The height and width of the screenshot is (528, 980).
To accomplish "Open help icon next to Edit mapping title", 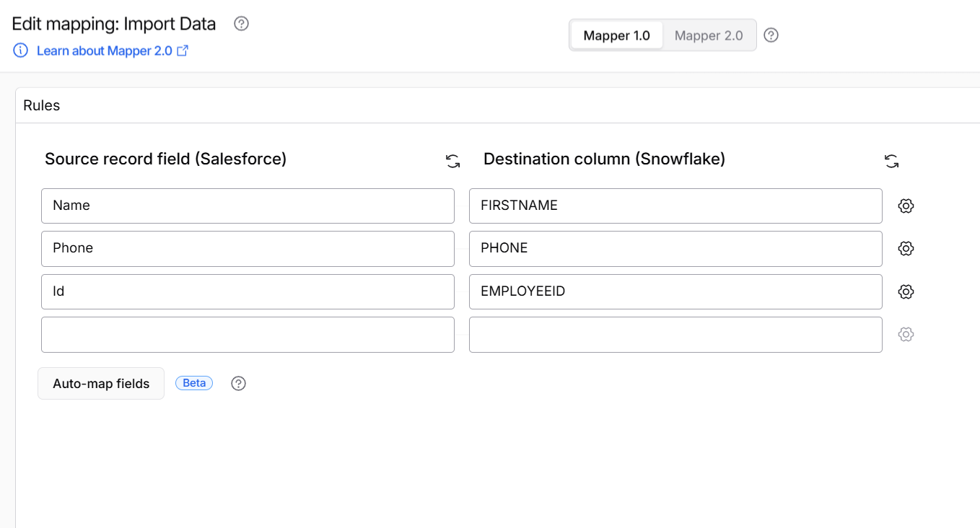I will [242, 24].
